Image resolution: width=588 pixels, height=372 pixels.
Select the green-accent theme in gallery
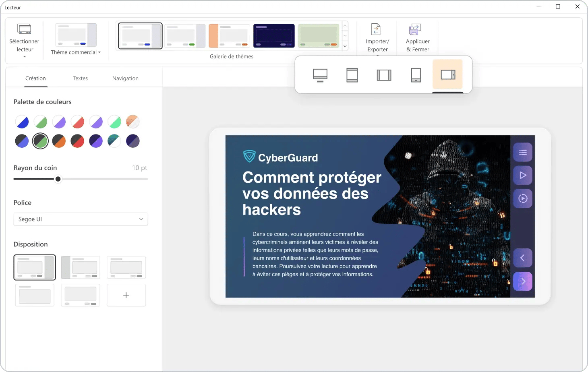[x=185, y=36]
